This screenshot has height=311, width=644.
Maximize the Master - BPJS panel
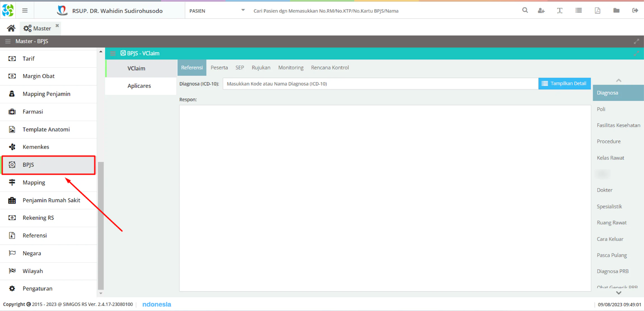(x=636, y=41)
